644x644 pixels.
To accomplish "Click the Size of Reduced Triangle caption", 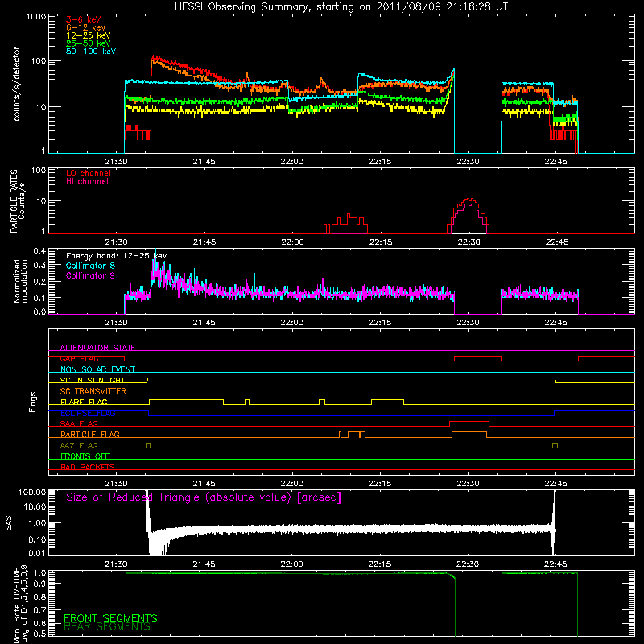I will click(204, 497).
